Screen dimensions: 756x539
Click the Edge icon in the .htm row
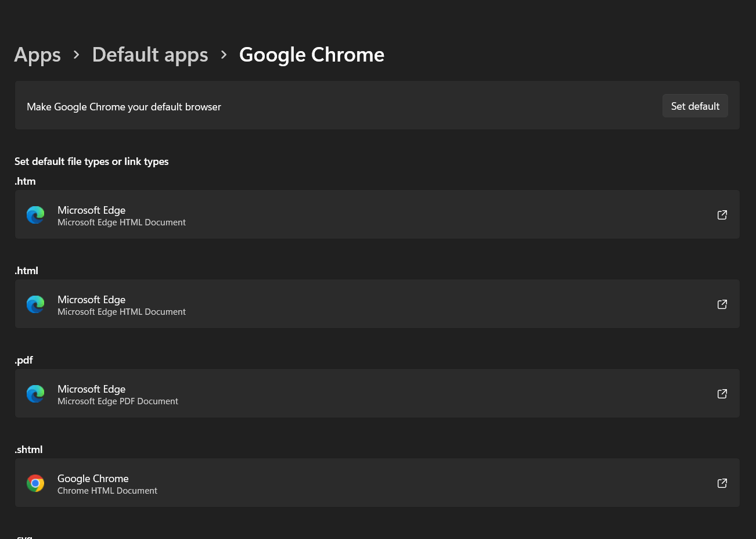35,215
